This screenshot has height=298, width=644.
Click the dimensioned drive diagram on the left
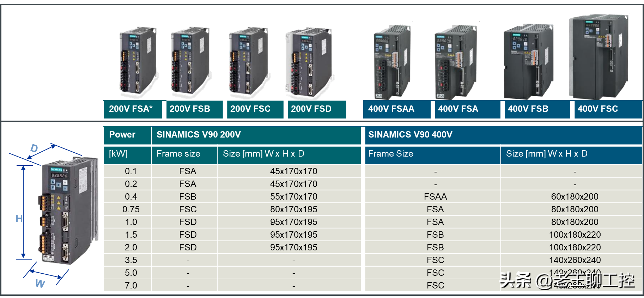[x=67, y=212]
